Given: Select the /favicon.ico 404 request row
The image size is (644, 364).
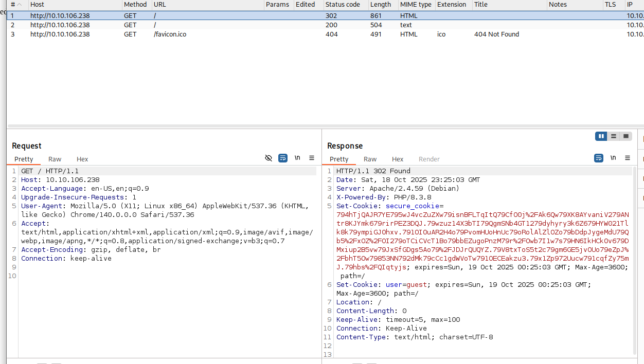Looking at the screenshot, I should tap(170, 34).
